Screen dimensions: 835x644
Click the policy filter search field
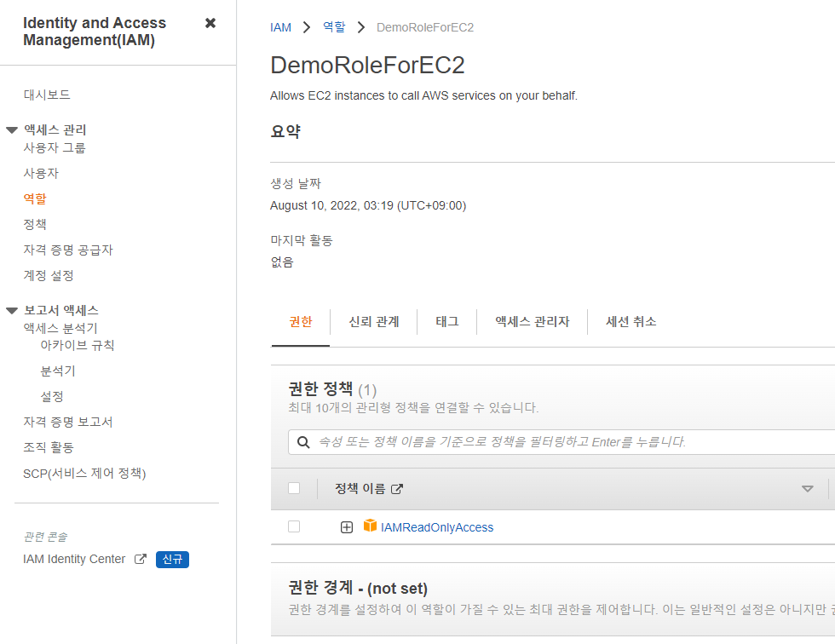click(x=561, y=442)
